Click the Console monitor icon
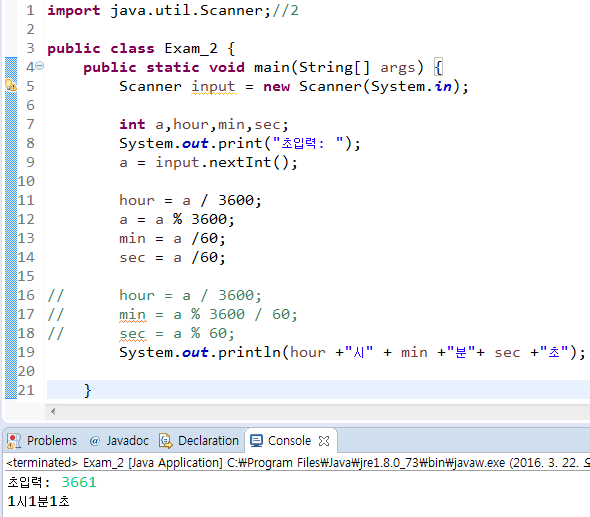Screen dimensions: 590x517 pos(257,441)
